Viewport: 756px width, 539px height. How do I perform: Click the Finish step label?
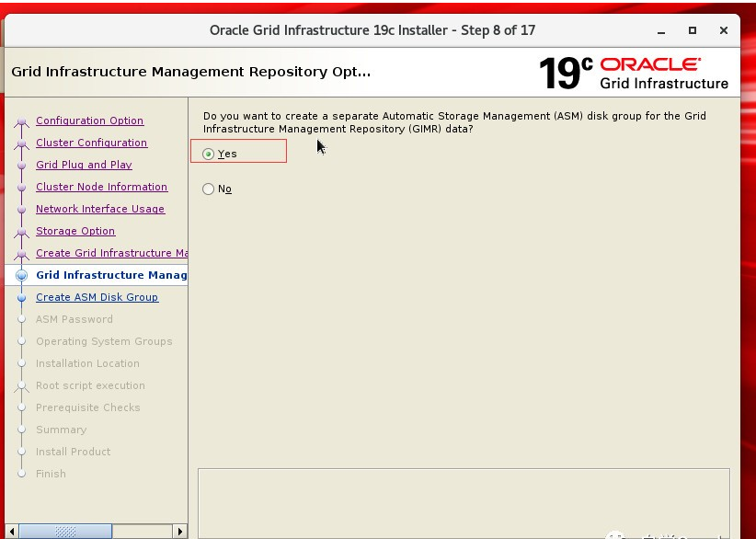pyautogui.click(x=51, y=474)
